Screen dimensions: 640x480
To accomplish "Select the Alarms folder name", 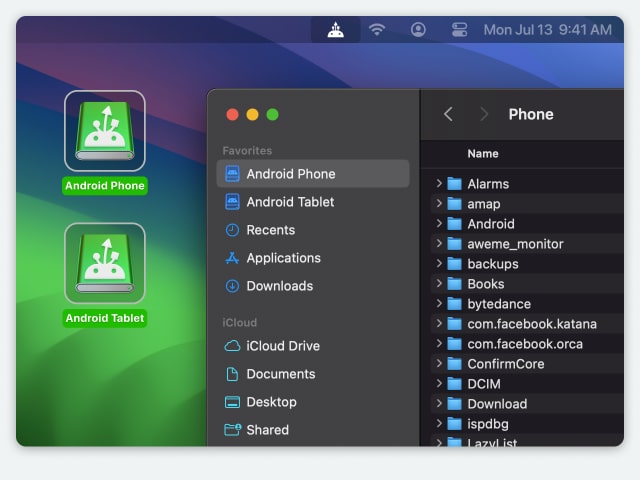I will (x=488, y=184).
